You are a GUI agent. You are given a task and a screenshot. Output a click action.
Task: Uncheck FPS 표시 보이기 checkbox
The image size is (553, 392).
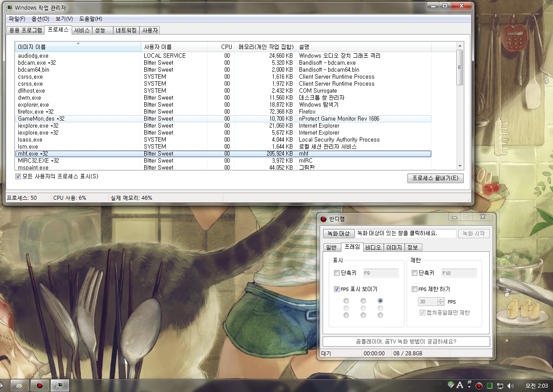point(337,289)
